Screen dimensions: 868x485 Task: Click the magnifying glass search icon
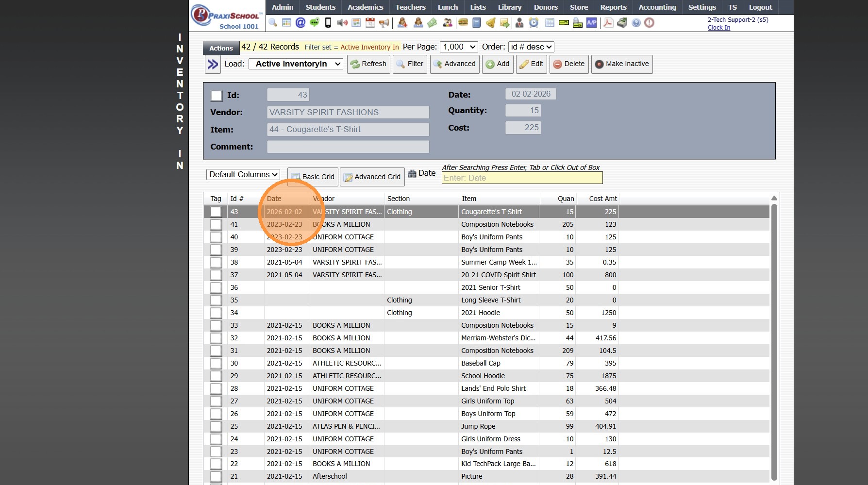pyautogui.click(x=273, y=23)
